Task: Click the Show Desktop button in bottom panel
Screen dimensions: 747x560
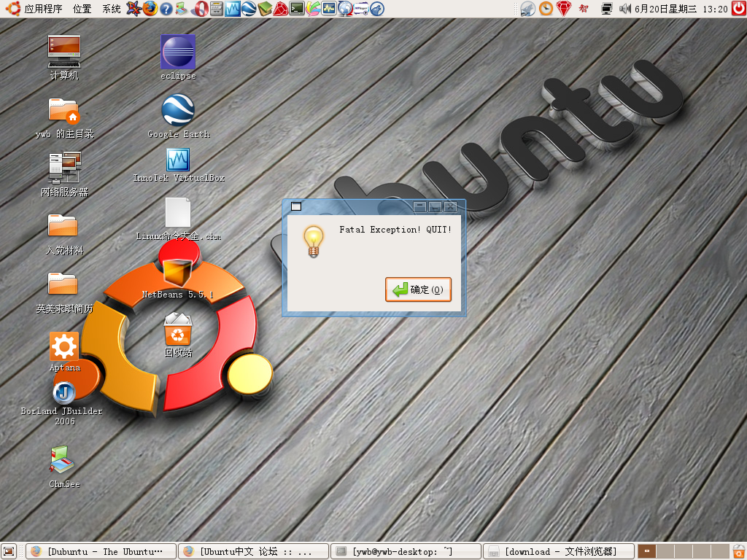Action: (9, 551)
